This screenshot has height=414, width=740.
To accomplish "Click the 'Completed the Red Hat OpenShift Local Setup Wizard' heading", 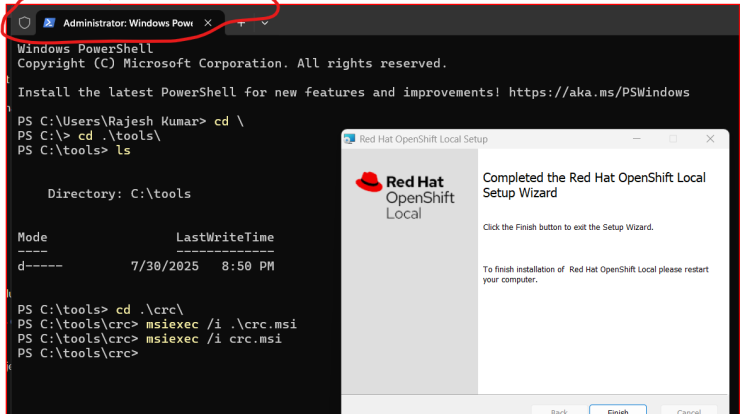I will 594,185.
